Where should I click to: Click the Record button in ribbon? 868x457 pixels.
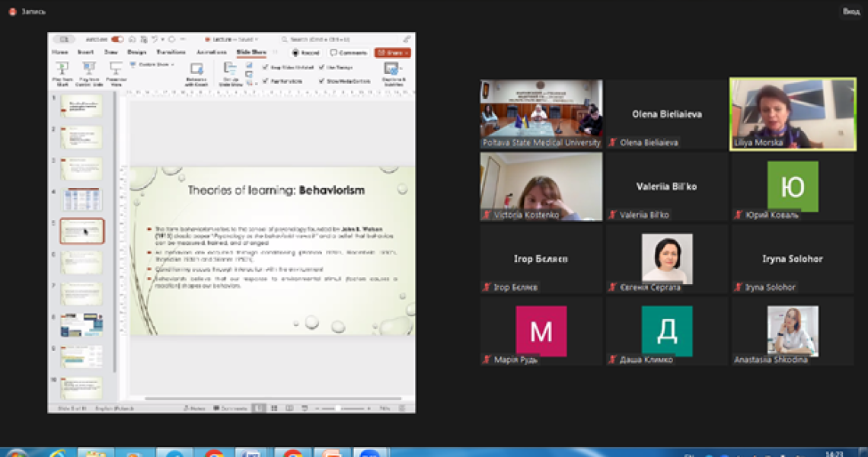click(305, 53)
